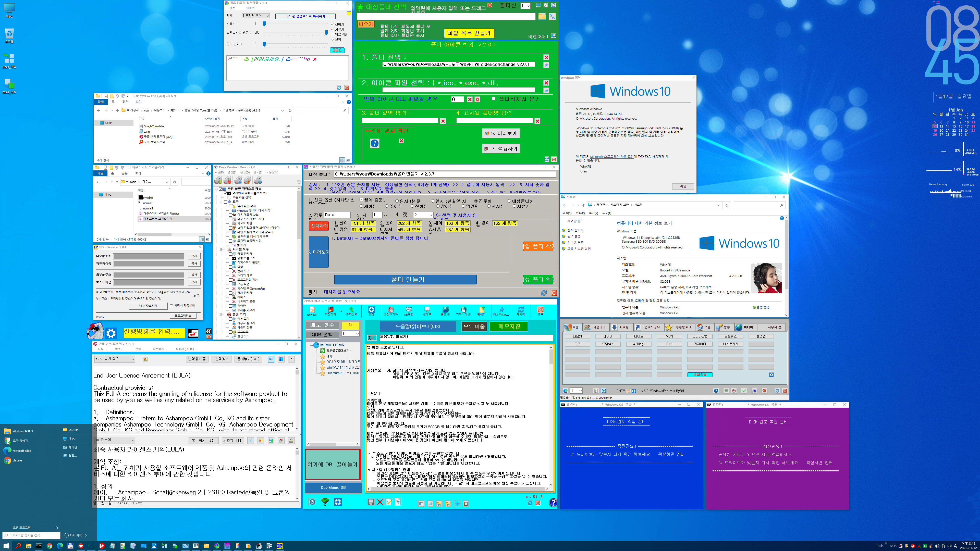Click blue question help icon in folder icon changer
980x551 pixels.
point(374,143)
